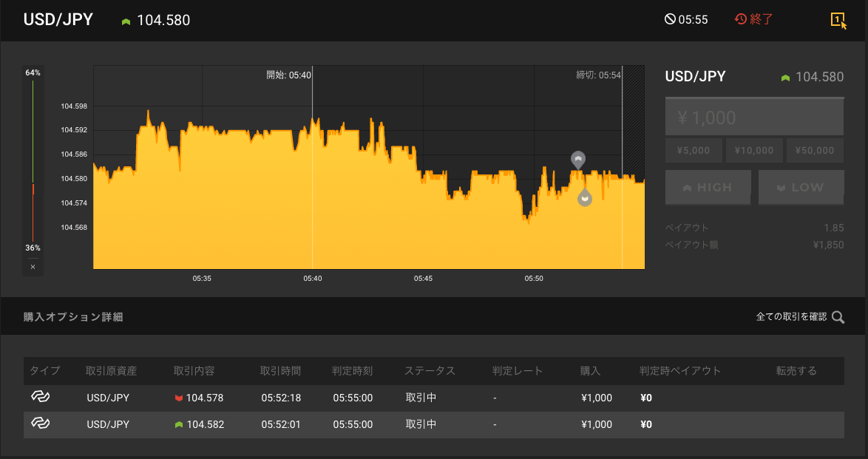Click the HIGH position marker on the chart
Image resolution: width=868 pixels, height=459 pixels.
[x=578, y=160]
